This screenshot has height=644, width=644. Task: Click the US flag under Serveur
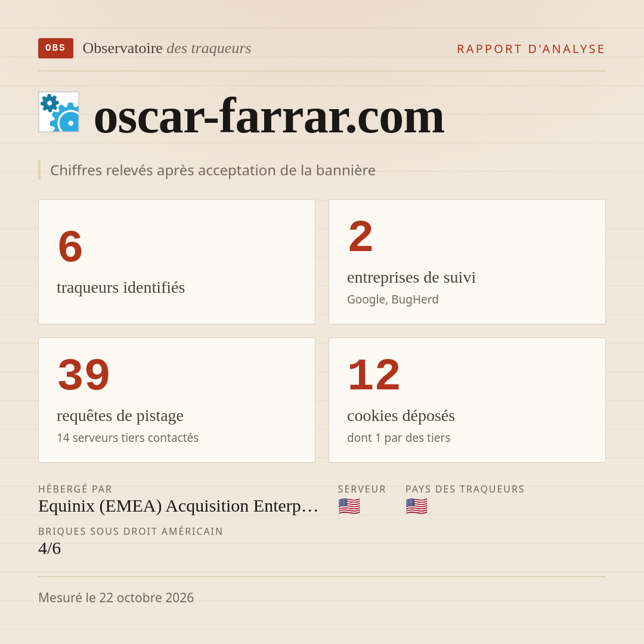pyautogui.click(x=349, y=506)
